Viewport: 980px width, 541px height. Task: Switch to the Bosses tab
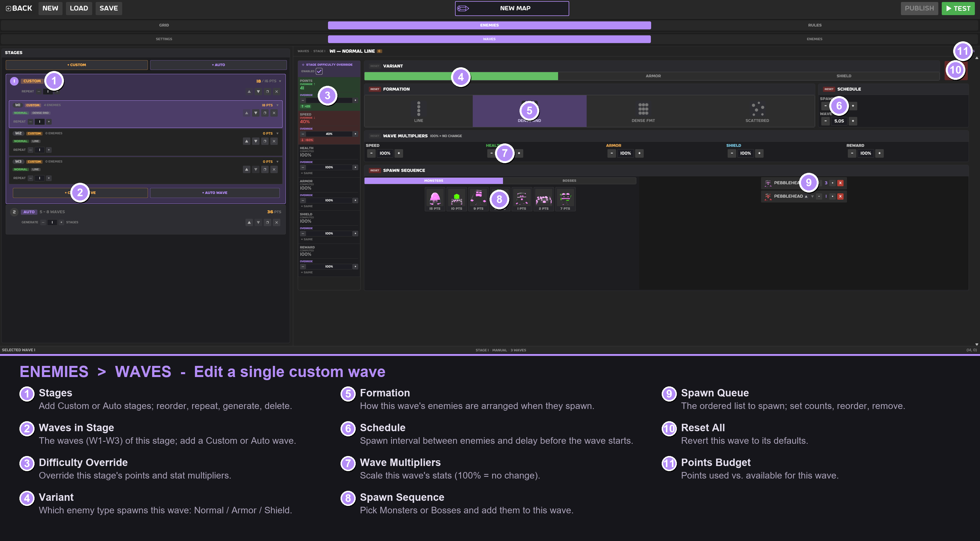(x=569, y=181)
